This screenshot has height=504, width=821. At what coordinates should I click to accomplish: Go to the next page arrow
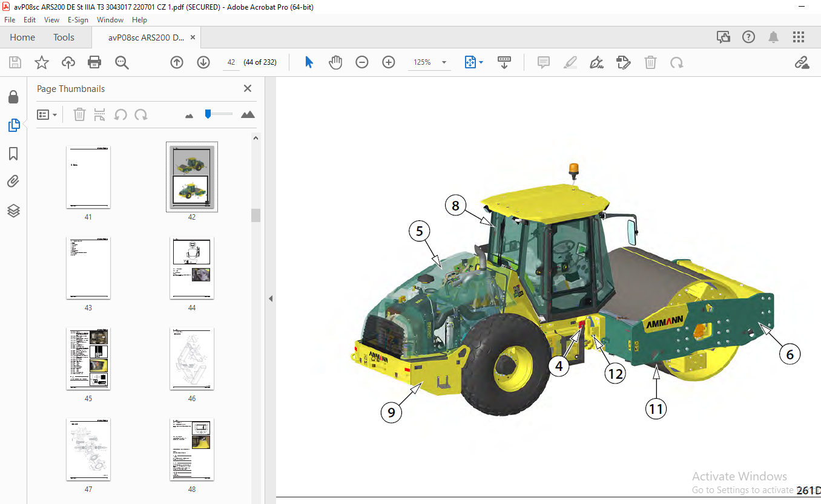pos(203,62)
